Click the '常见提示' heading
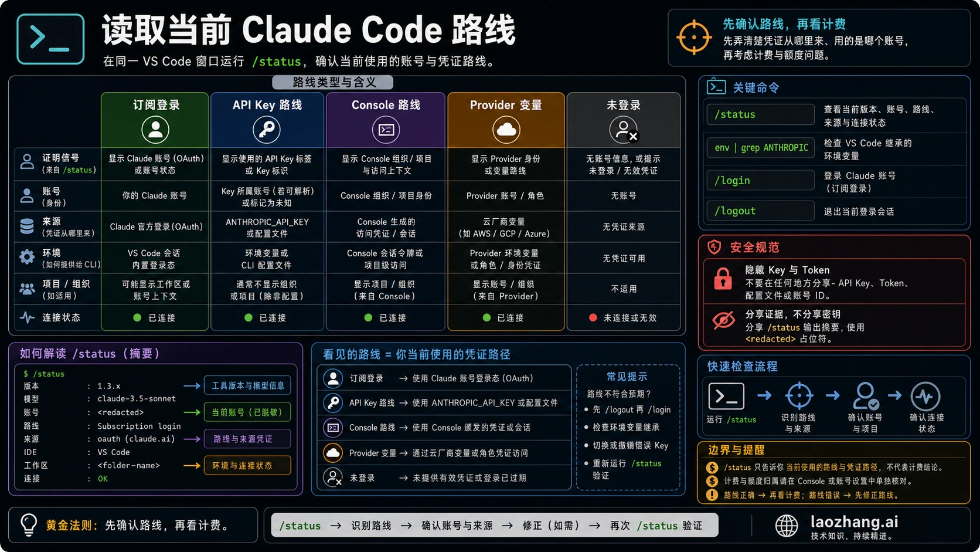Viewport: 980px width, 552px height. click(x=627, y=377)
